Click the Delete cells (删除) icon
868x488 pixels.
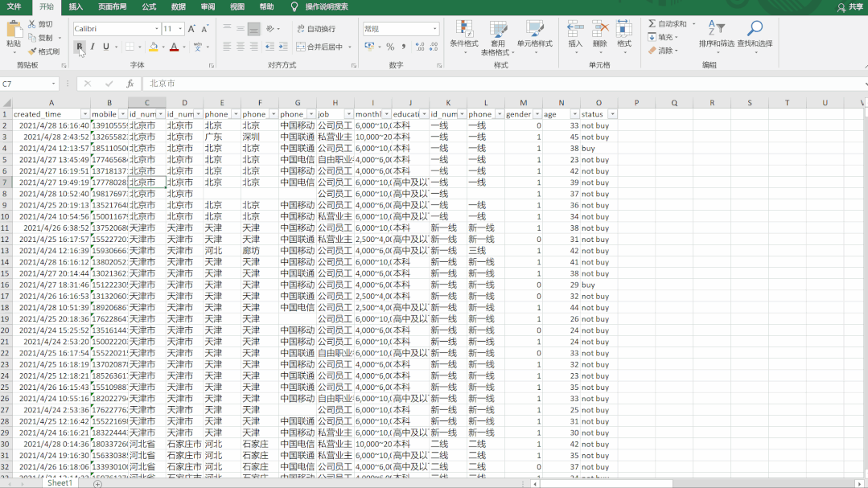599,29
